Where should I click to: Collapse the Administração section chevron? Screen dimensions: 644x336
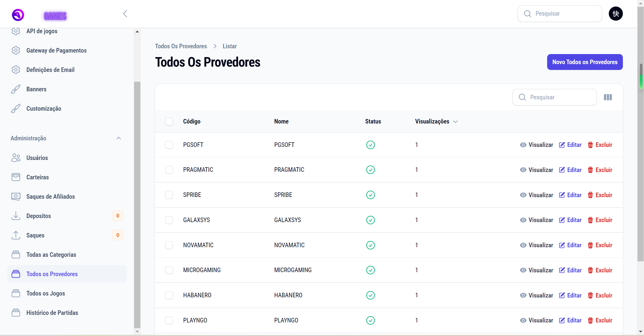[118, 138]
